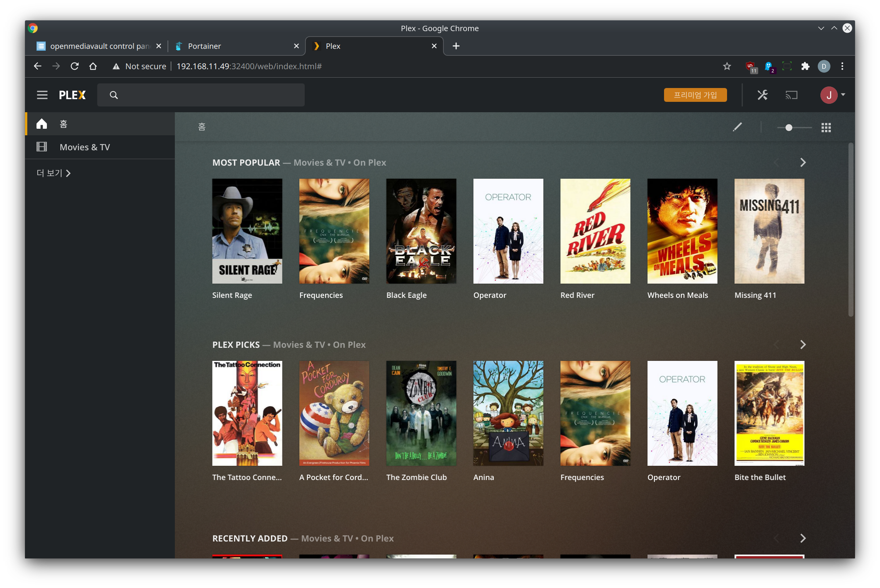
Task: Switch to grid view layout icon
Action: tap(826, 128)
